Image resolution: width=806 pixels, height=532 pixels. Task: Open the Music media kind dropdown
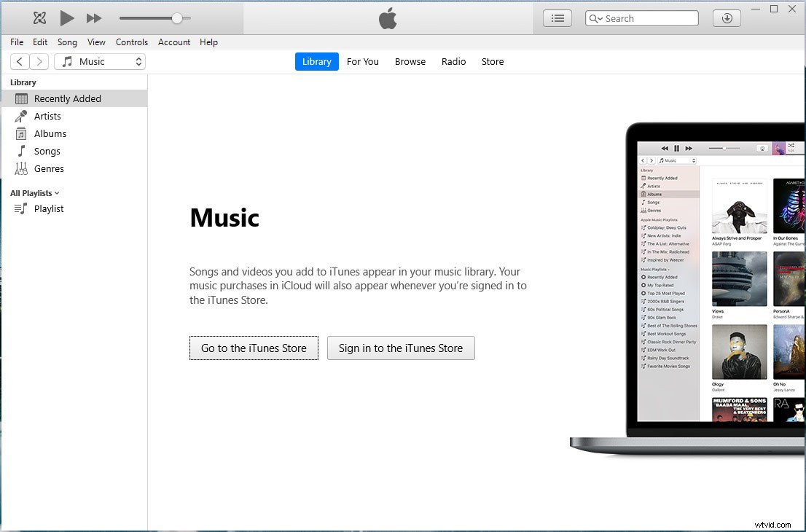click(100, 61)
